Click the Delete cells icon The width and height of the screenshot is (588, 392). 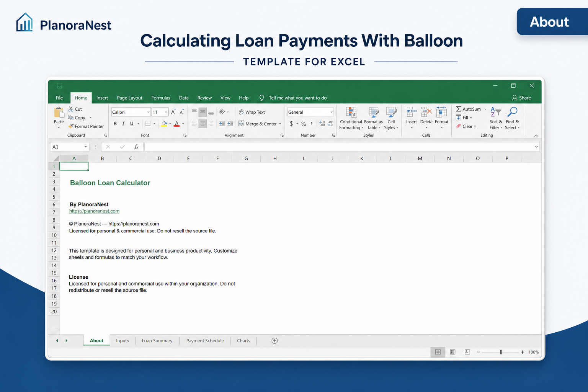(x=426, y=112)
